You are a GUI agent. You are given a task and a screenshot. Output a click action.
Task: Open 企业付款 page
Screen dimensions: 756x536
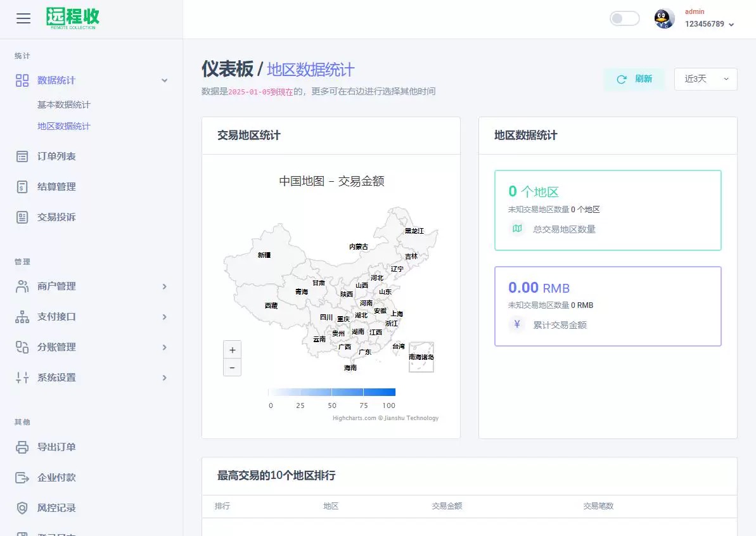[x=56, y=478]
